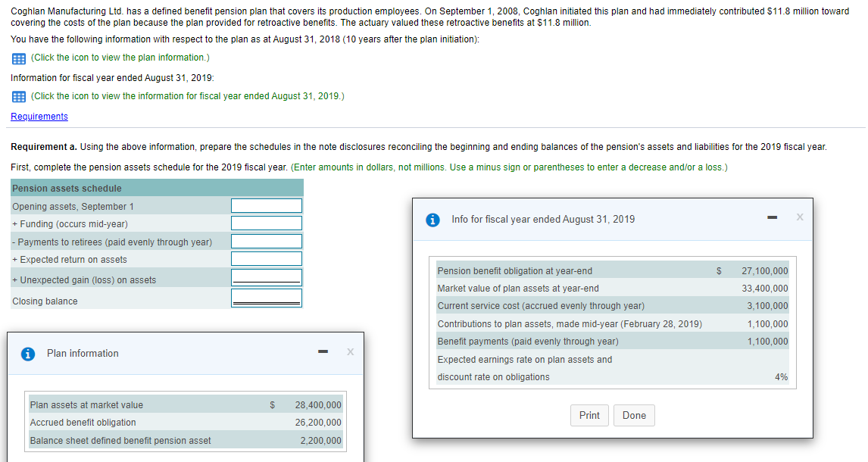
Task: Click 'Current service cost' row label
Action: click(541, 305)
